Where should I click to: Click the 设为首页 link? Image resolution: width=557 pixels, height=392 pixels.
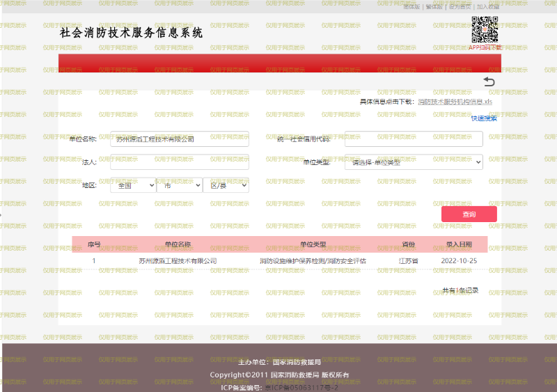coord(460,7)
